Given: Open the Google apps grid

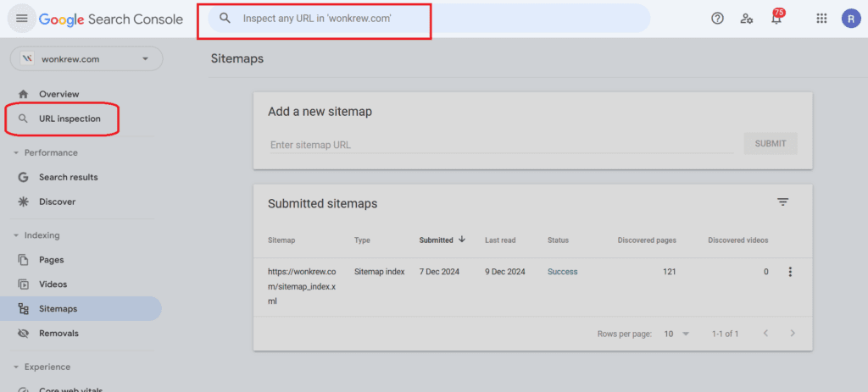Looking at the screenshot, I should point(821,19).
